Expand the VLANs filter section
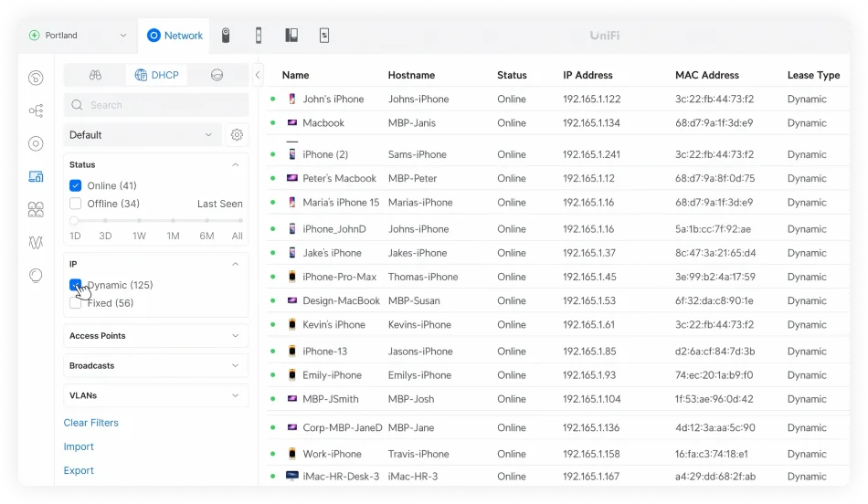Viewport: 868px width, 504px height. click(156, 395)
